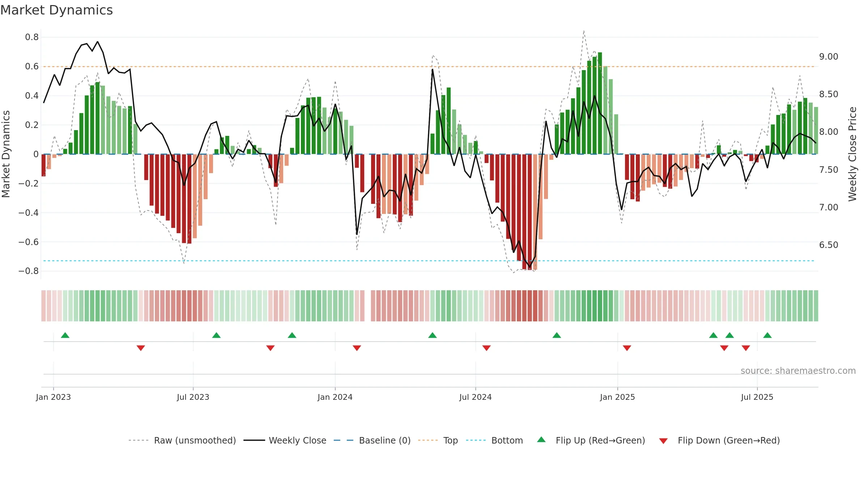Click the Market Dynamics vertical axis title
This screenshot has height=488, width=868.
pos(6,154)
